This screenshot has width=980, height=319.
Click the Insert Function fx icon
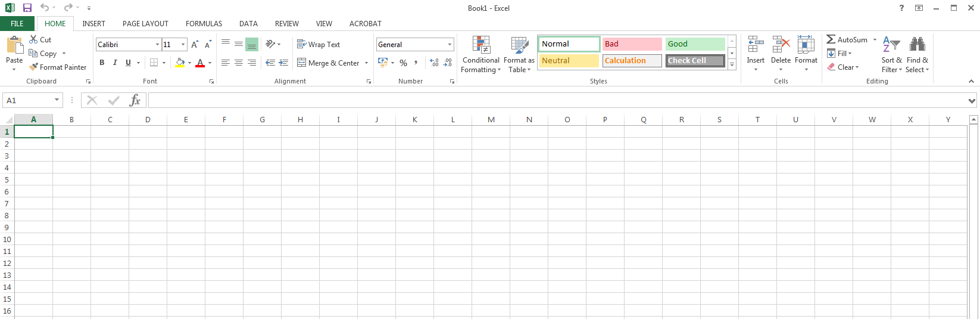pyautogui.click(x=135, y=100)
